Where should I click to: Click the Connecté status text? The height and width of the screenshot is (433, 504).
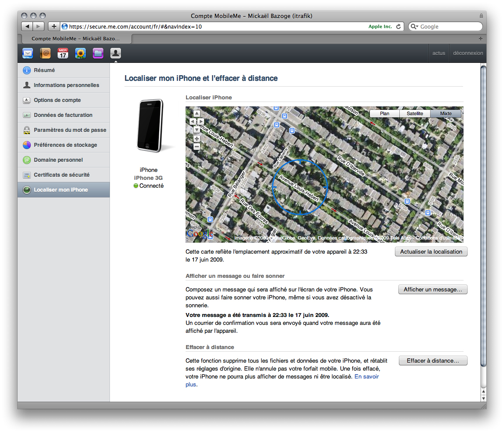point(151,186)
